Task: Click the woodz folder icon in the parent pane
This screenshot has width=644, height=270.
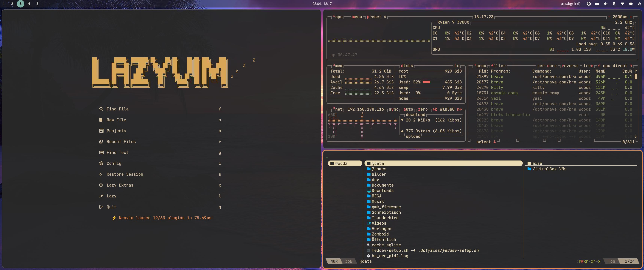Action: click(x=332, y=163)
